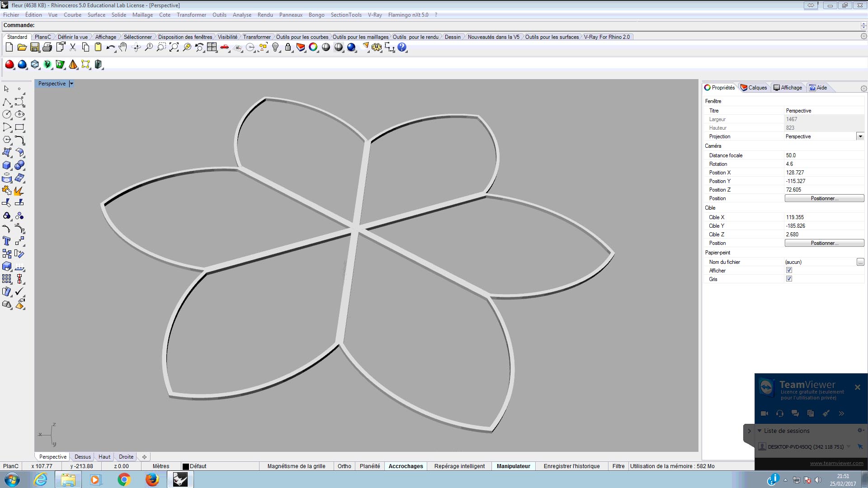Screen dimensions: 868x488
Task: Toggle Manipulateur gumball
Action: [513, 466]
